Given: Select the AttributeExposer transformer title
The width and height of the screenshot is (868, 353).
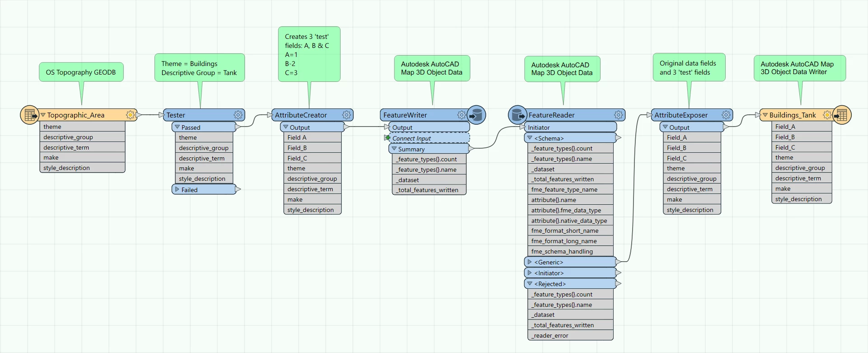Looking at the screenshot, I should click(681, 115).
